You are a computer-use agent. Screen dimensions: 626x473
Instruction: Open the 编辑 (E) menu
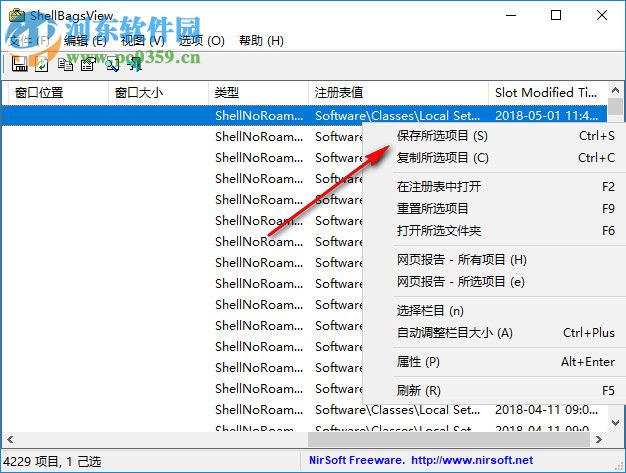pyautogui.click(x=85, y=40)
